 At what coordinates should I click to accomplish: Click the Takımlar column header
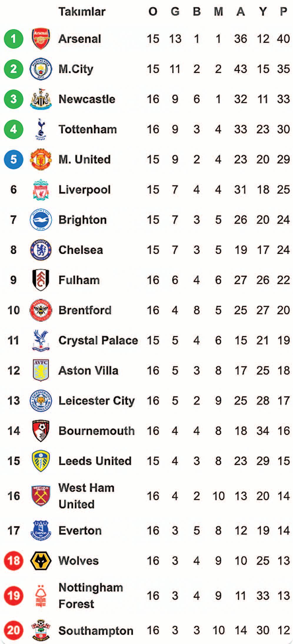(x=82, y=12)
